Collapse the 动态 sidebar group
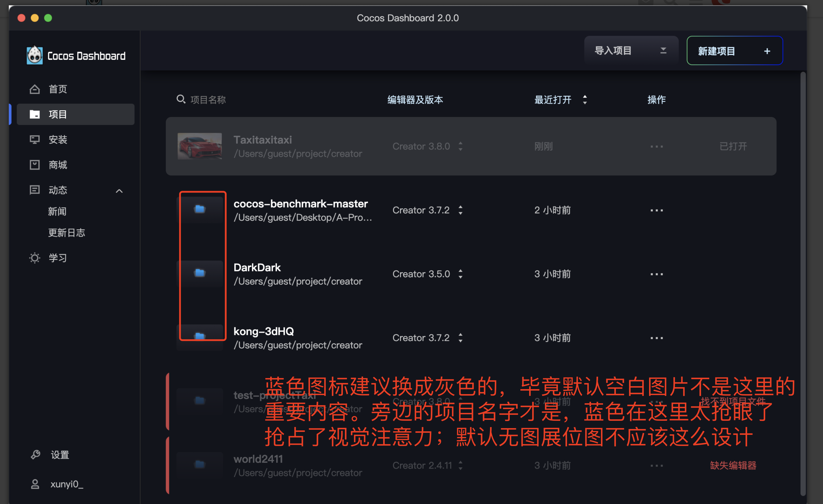 pos(119,190)
